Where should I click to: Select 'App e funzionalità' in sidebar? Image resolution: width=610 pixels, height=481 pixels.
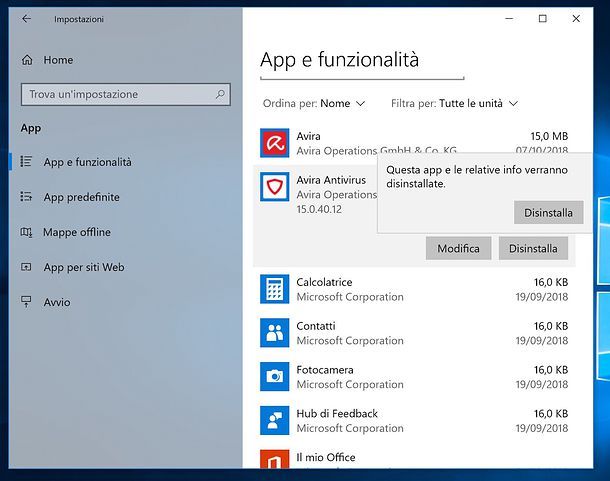pyautogui.click(x=88, y=162)
